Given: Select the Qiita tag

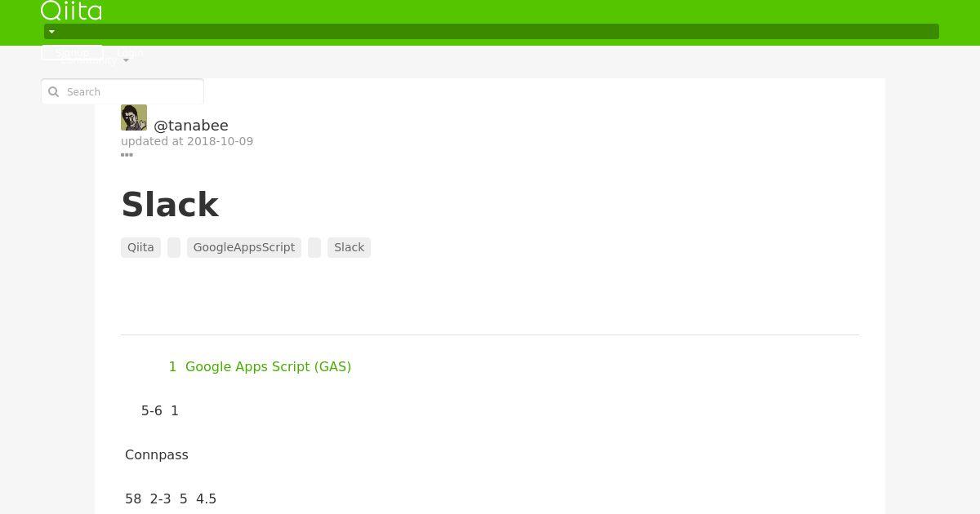Looking at the screenshot, I should click(140, 247).
